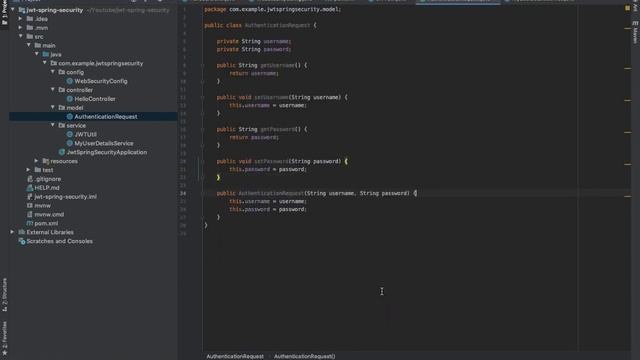This screenshot has width=640, height=360.
Task: Click the 'return username;' statement
Action: coord(253,73)
